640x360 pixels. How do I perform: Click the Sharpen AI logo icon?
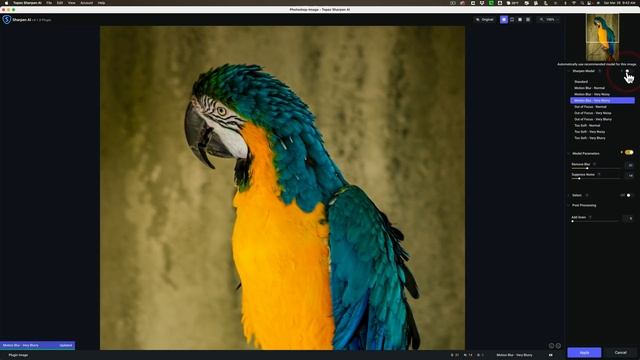pyautogui.click(x=7, y=19)
